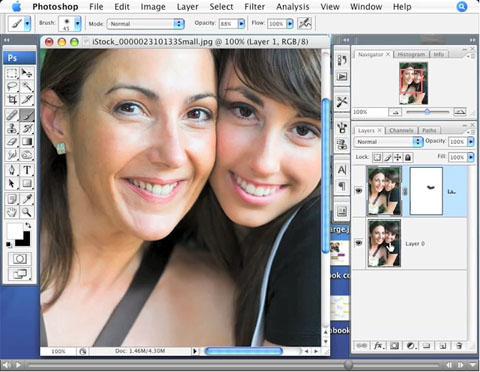Open layer blend mode Normal dropdown

388,142
